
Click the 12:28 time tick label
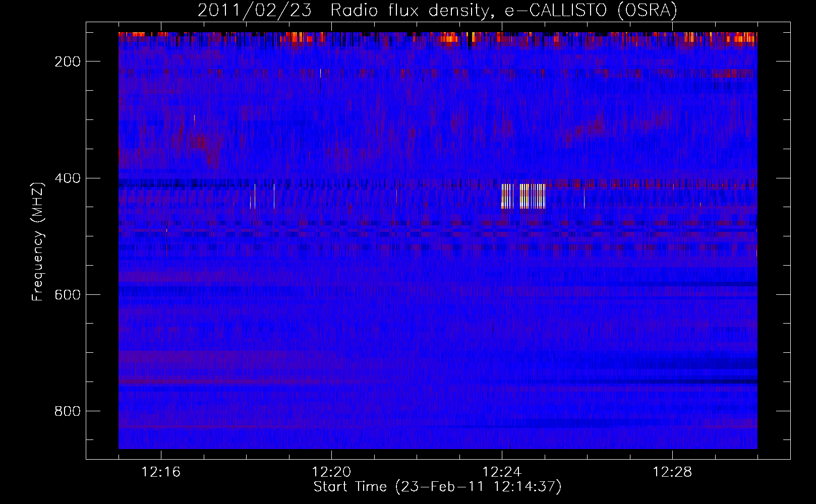coord(672,472)
